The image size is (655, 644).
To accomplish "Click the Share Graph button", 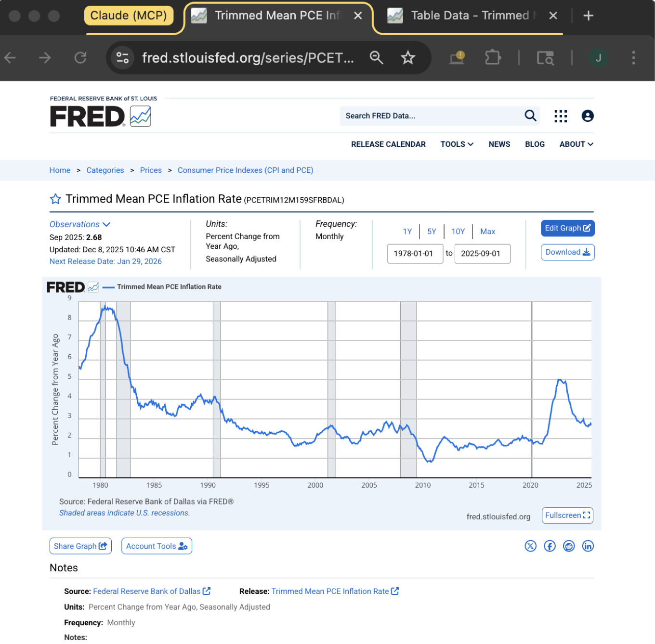I will pos(80,546).
